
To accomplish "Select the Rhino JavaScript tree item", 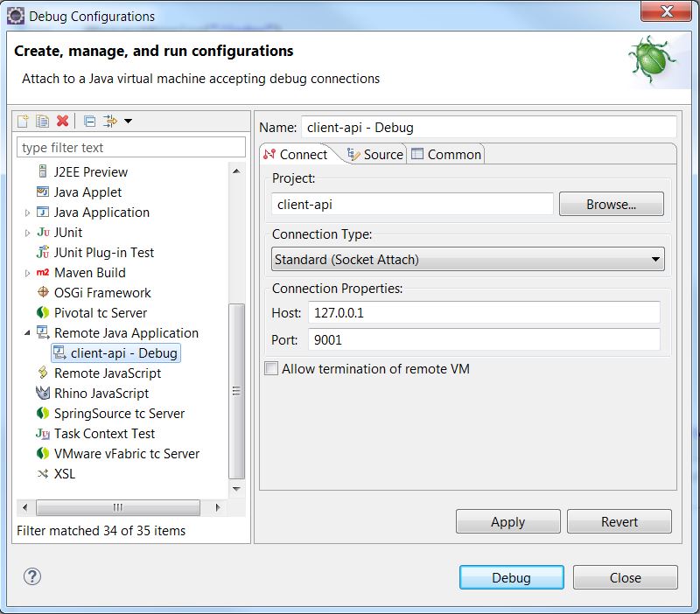I will (x=101, y=393).
